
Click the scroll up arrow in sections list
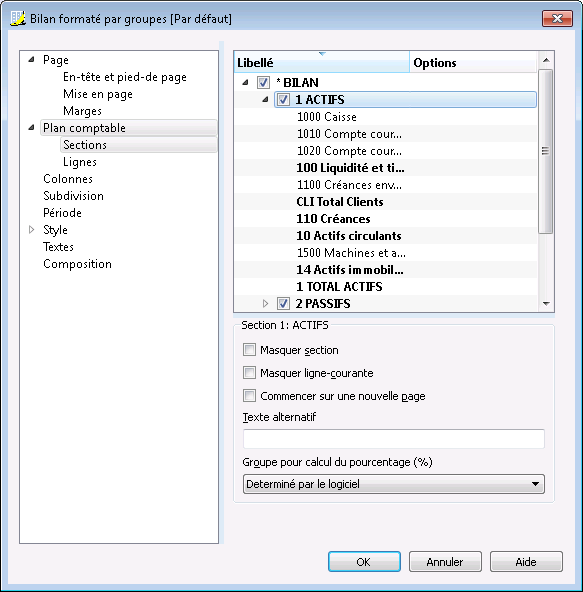click(x=546, y=60)
